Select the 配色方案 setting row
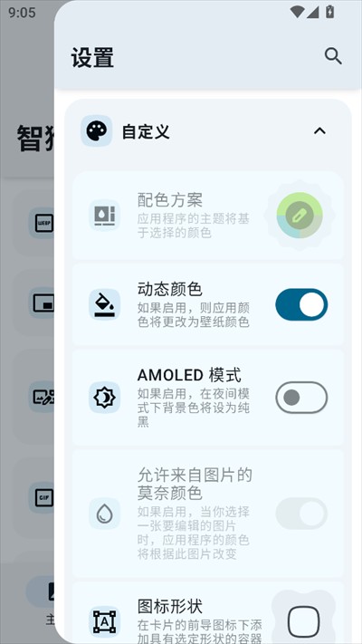362x644 pixels. point(208,216)
